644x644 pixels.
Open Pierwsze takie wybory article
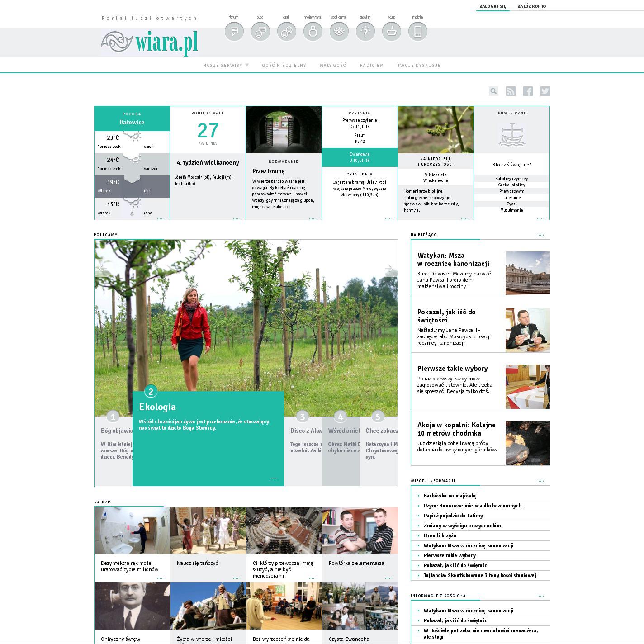click(452, 369)
